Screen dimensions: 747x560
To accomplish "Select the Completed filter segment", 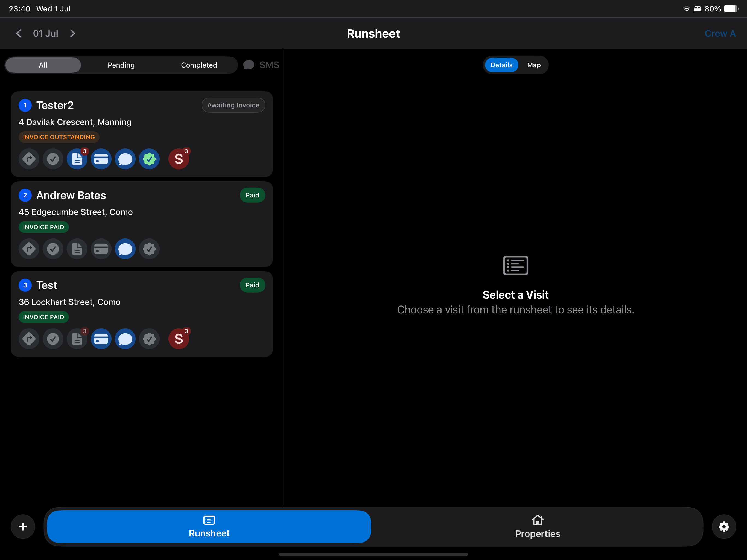I will pyautogui.click(x=199, y=65).
